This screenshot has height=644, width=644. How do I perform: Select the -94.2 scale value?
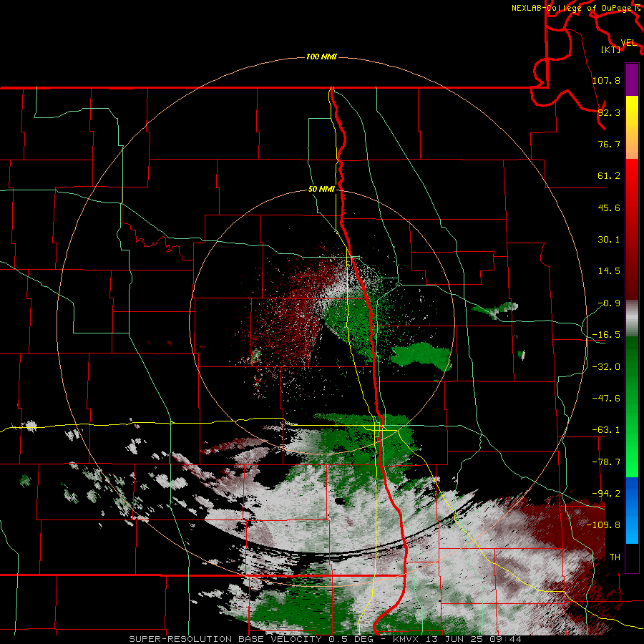point(606,493)
